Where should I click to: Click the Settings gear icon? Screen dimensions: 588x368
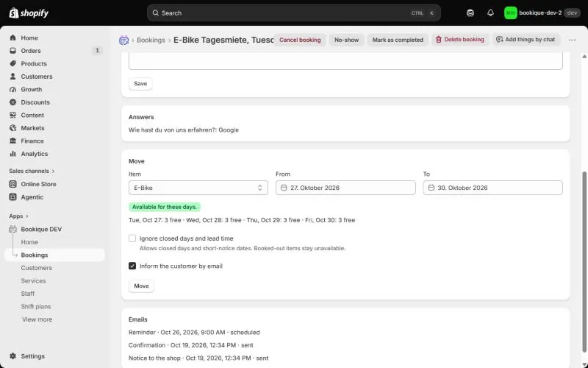coord(12,356)
